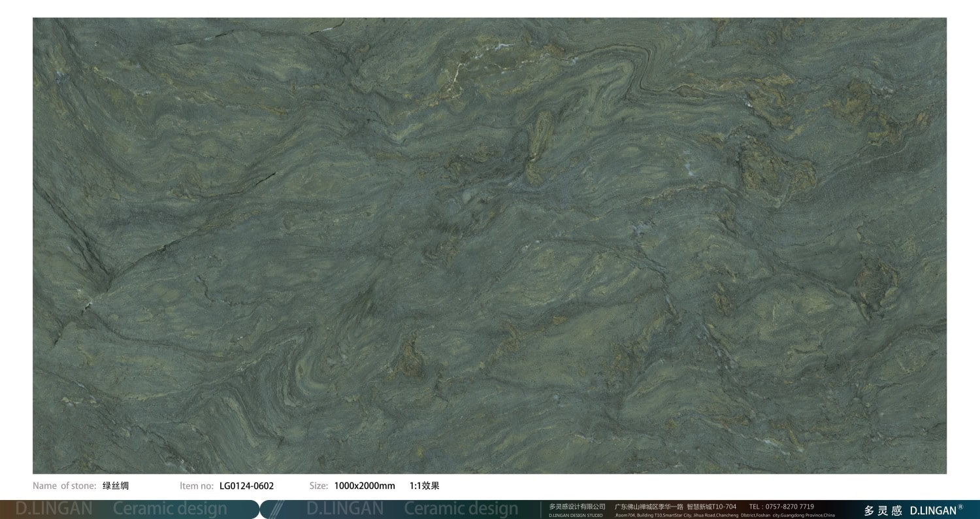The height and width of the screenshot is (519, 980).
Task: Click the second 'Ceramic design' footer text
Action: tap(461, 509)
